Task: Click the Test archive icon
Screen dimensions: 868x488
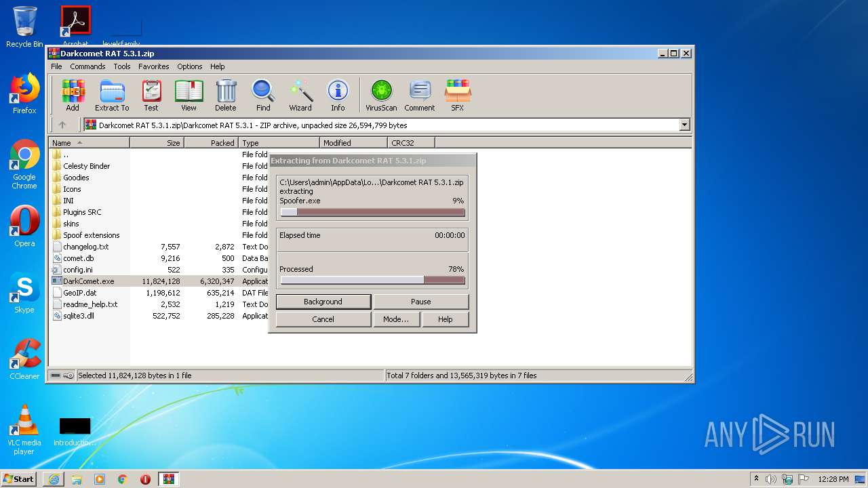Action: click(151, 96)
